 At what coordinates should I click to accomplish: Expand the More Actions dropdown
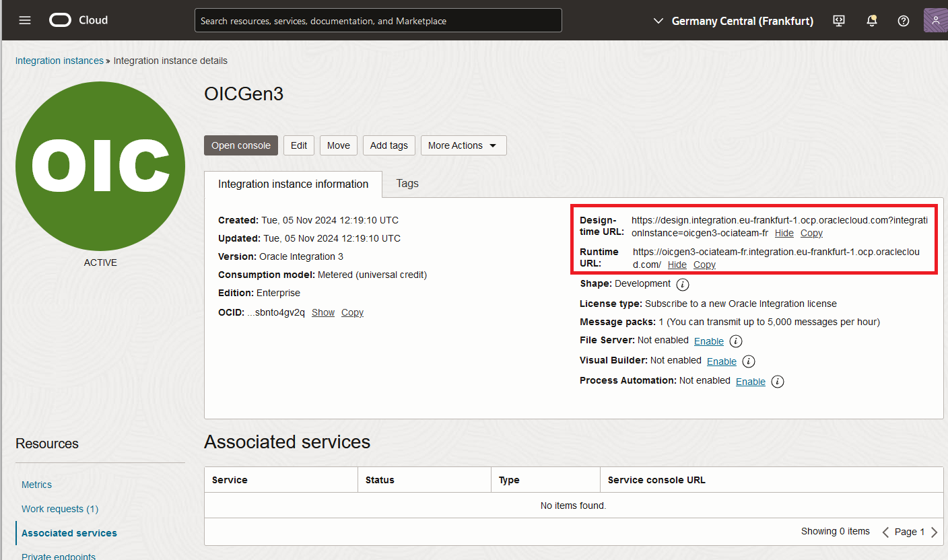click(x=463, y=145)
